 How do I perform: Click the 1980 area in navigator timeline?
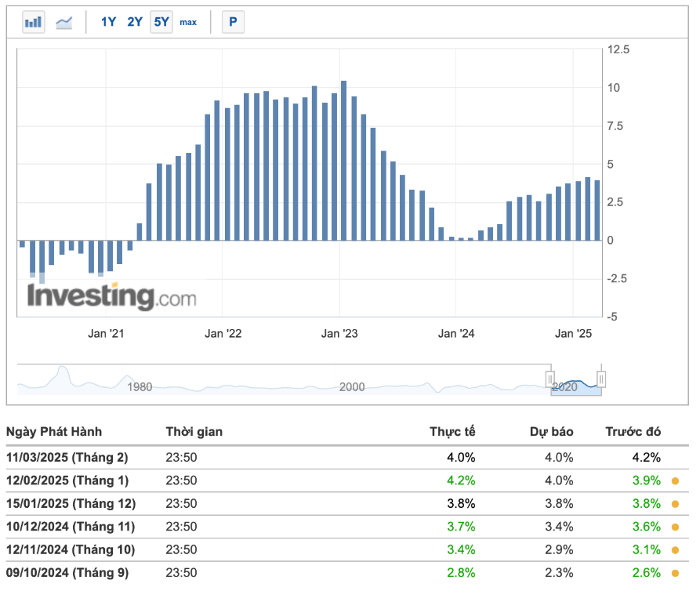(140, 387)
